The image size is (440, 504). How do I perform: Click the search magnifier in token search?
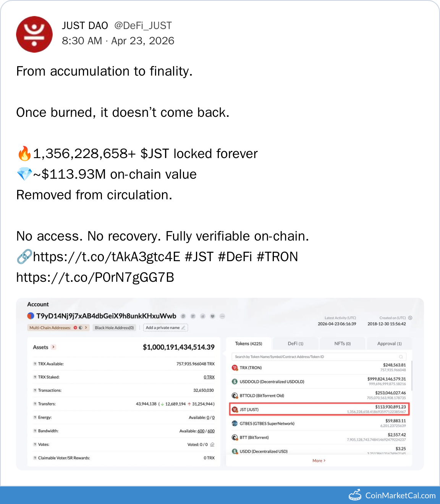pos(401,357)
